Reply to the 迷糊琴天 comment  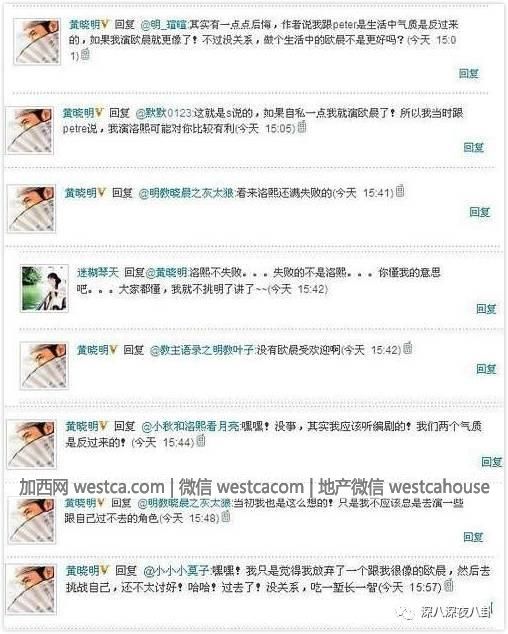coord(486,309)
